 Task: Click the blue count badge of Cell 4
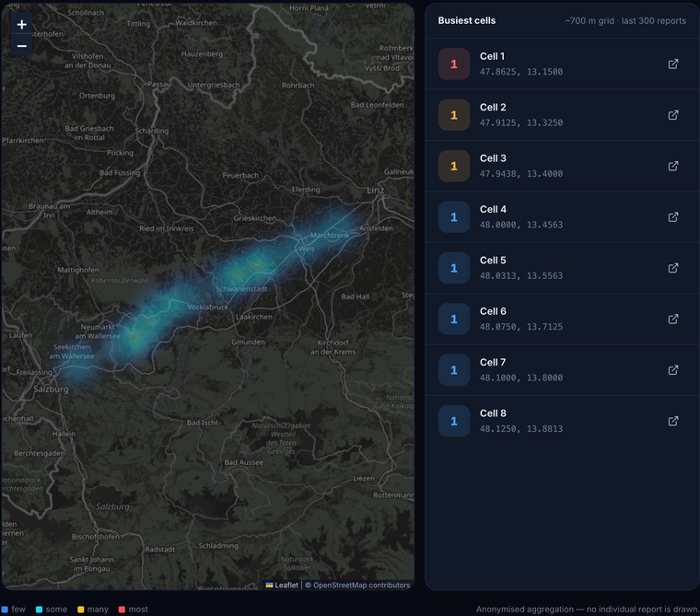tap(454, 217)
